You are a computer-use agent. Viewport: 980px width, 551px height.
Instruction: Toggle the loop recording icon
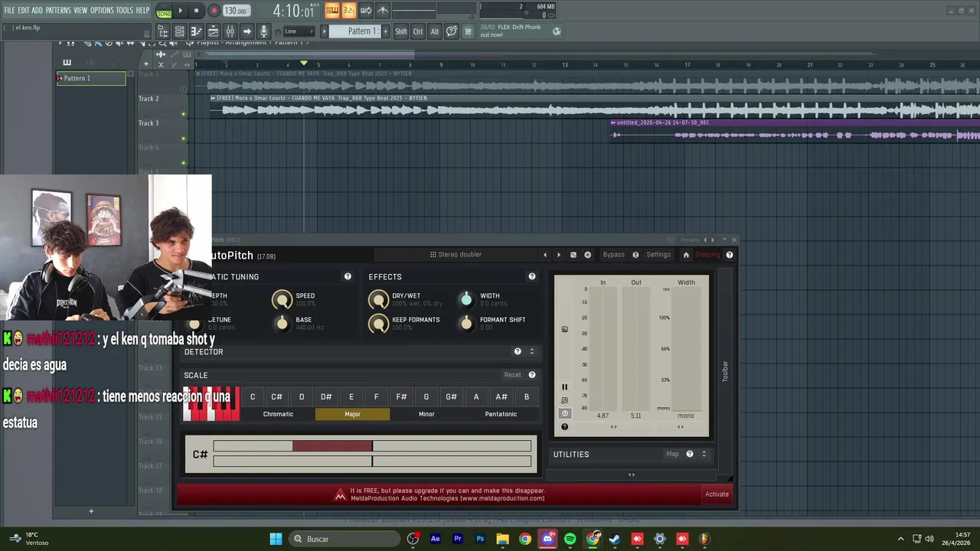(365, 10)
